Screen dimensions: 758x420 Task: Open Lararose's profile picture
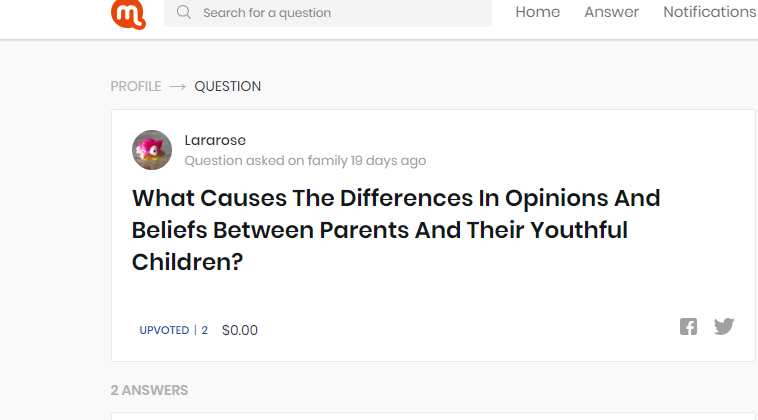click(152, 150)
